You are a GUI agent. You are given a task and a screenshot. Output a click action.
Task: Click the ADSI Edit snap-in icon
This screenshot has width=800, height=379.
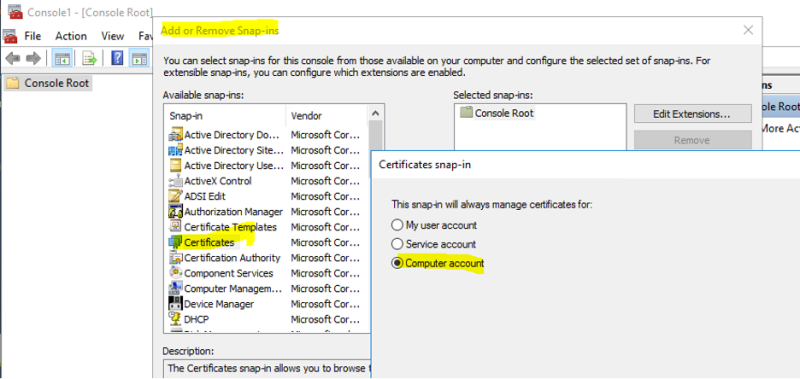pyautogui.click(x=176, y=196)
